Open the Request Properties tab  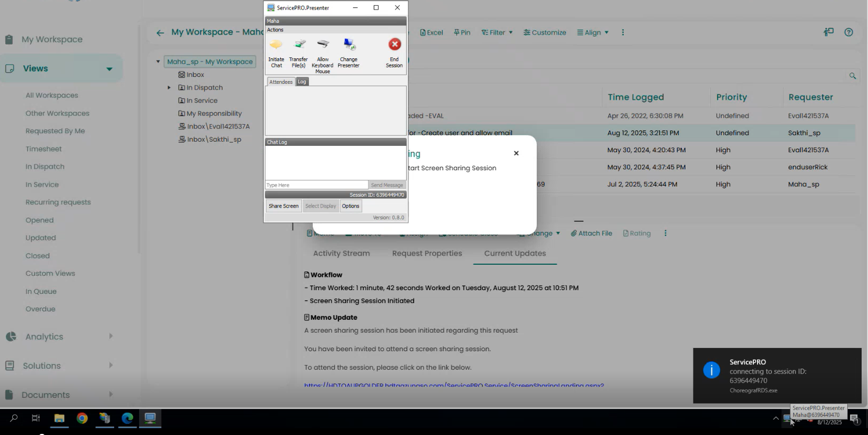click(x=427, y=254)
